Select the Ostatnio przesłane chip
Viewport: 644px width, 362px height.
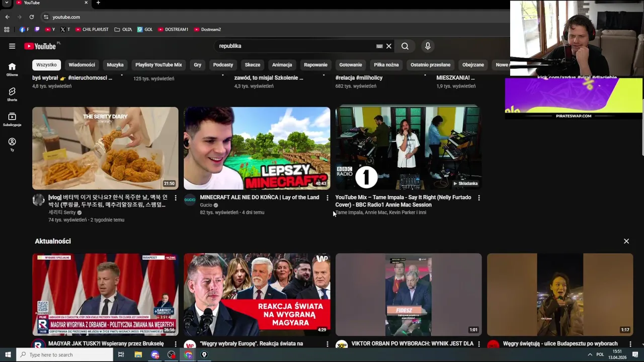(431, 65)
